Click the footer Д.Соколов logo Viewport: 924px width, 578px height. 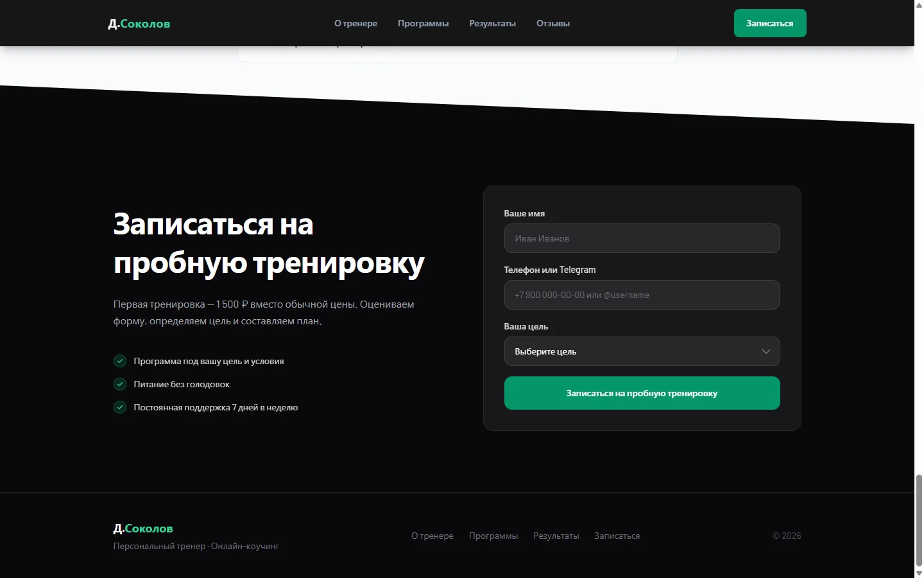tap(143, 529)
